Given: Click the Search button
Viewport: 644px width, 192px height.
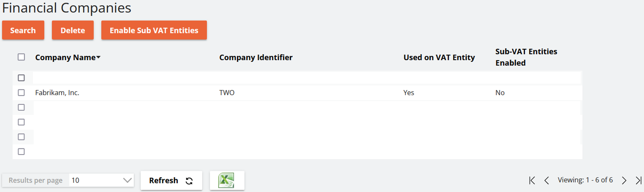Looking at the screenshot, I should pyautogui.click(x=23, y=30).
